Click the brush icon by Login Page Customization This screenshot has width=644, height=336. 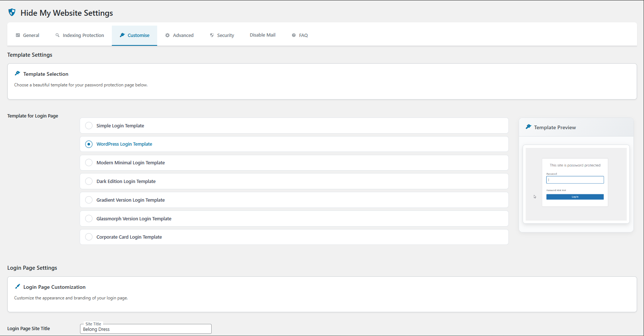(x=17, y=287)
